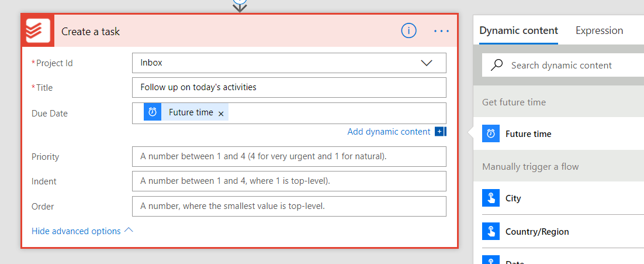Viewport: 644px width, 264px height.
Task: Click the search magnifier icon
Action: [x=497, y=66]
